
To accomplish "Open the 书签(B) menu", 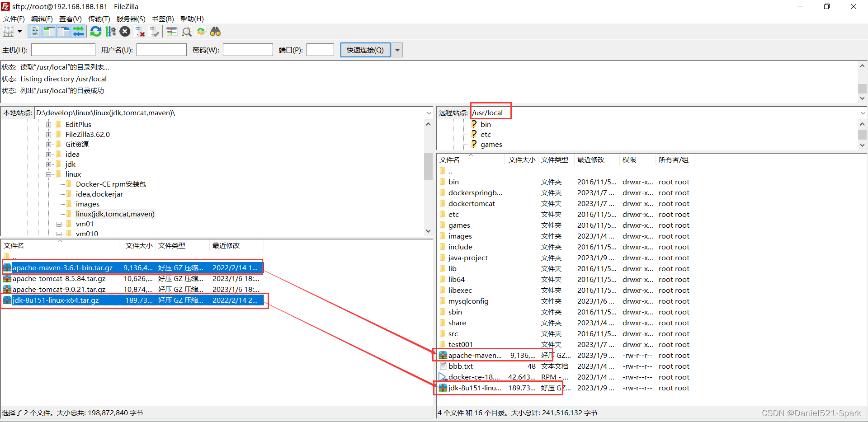I will 163,19.
